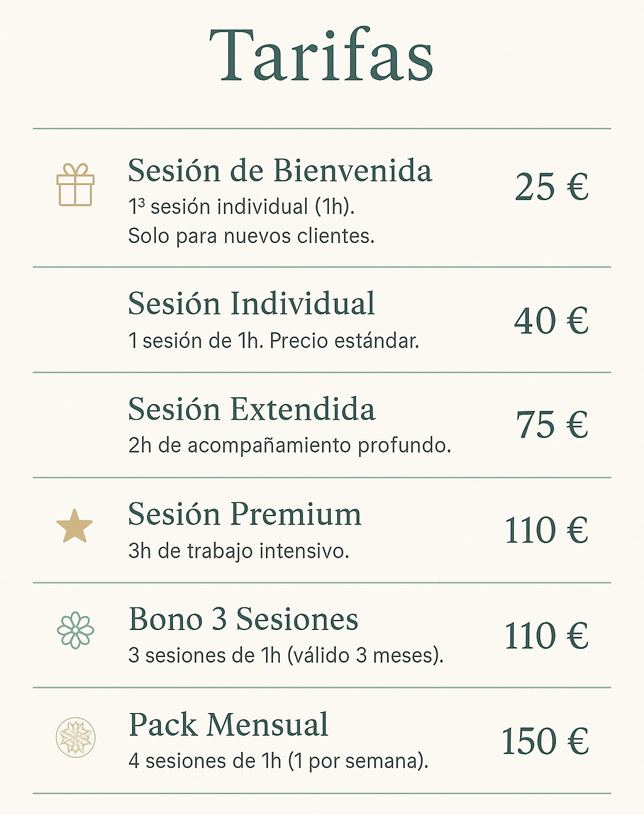Click the "2h de acompañamiento profundo" description
The height and width of the screenshot is (815, 644).
pyautogui.click(x=289, y=446)
